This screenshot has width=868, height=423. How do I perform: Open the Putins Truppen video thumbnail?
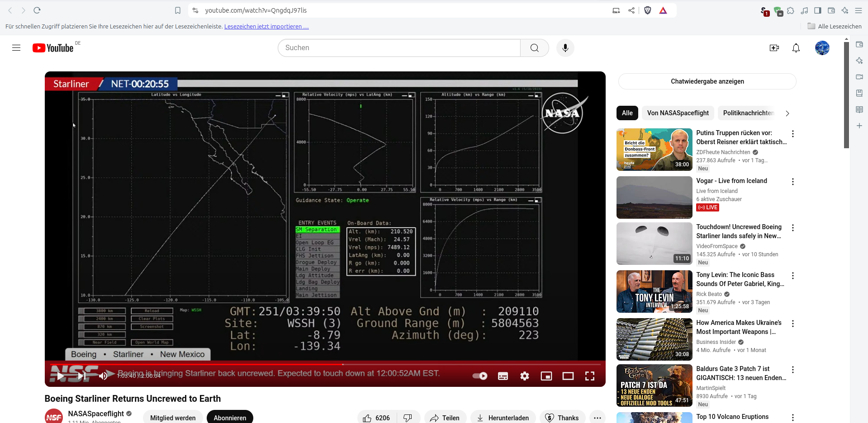click(654, 150)
